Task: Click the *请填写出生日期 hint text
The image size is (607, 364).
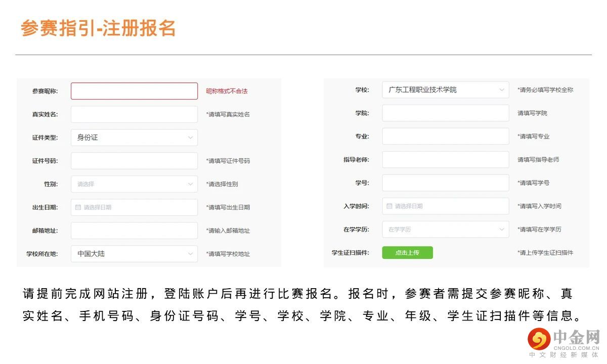Action: click(x=228, y=207)
